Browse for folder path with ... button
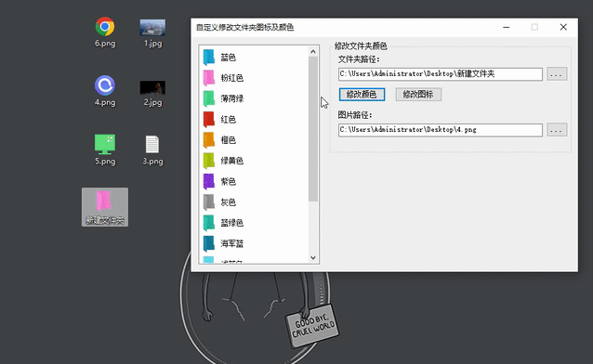The height and width of the screenshot is (364, 593). coord(557,74)
